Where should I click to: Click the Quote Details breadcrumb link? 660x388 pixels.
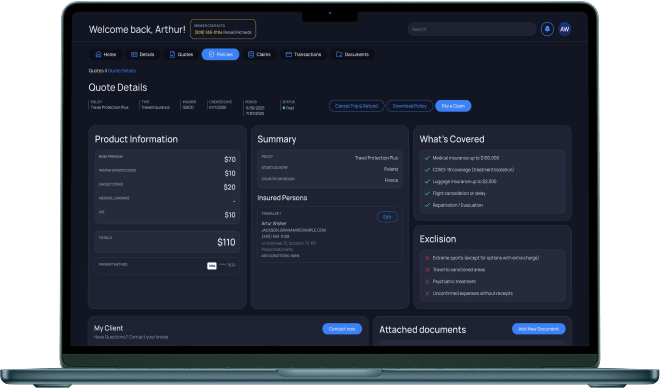[122, 71]
